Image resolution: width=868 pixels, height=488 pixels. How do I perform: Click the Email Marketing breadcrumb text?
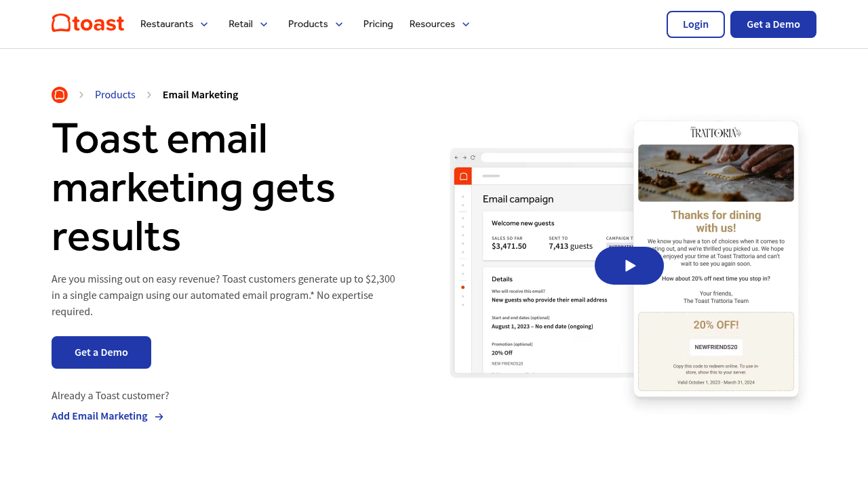(x=201, y=95)
